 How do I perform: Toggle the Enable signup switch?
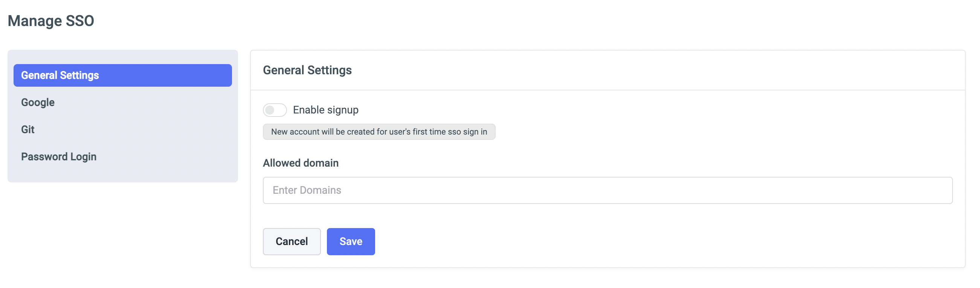(x=275, y=110)
